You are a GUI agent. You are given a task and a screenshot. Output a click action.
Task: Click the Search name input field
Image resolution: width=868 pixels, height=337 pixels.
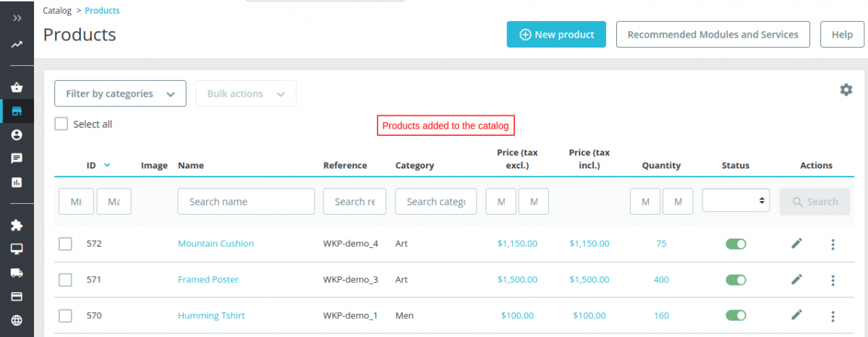(x=246, y=202)
